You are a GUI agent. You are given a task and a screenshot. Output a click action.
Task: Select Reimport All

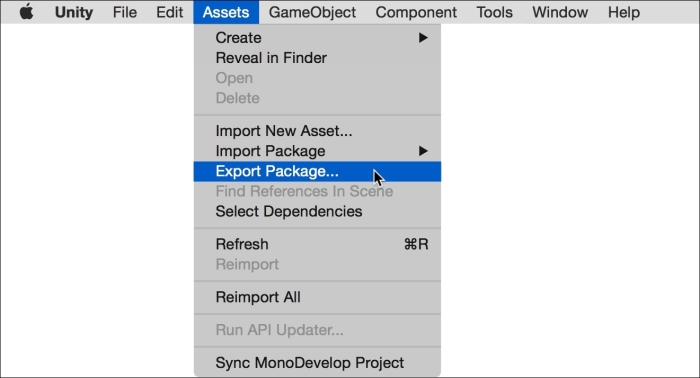[x=317, y=297]
